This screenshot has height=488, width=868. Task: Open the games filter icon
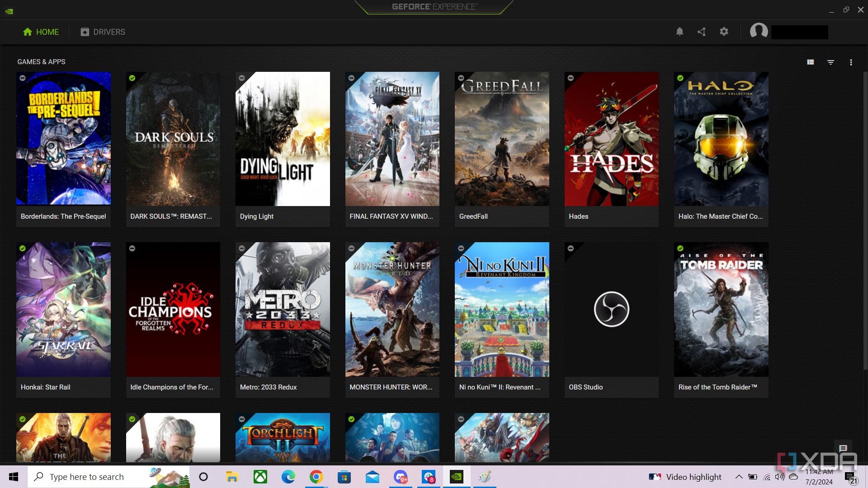(830, 62)
